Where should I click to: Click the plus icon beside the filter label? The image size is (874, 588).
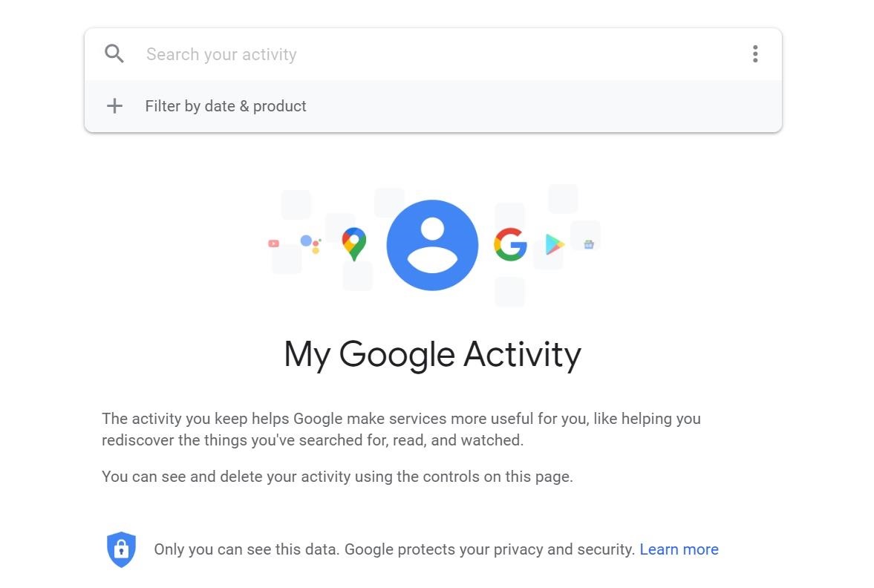point(114,106)
